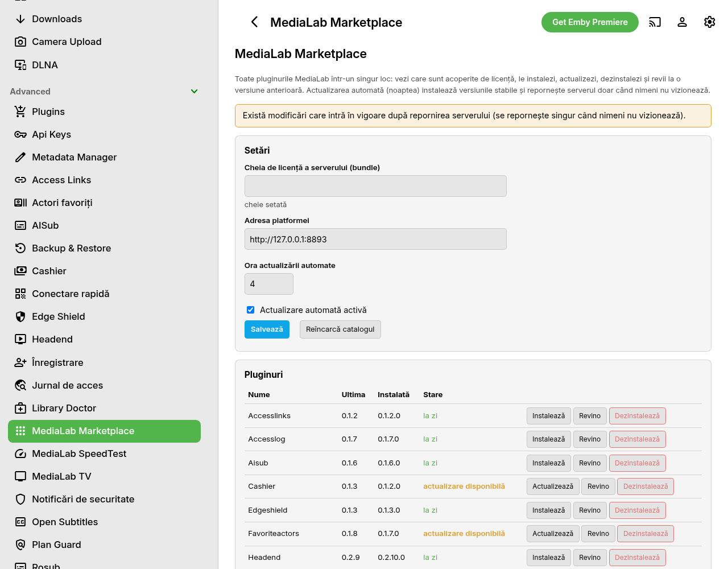Click the Open Subtitles CC icon
Viewport: 728px width, 569px height.
20,522
